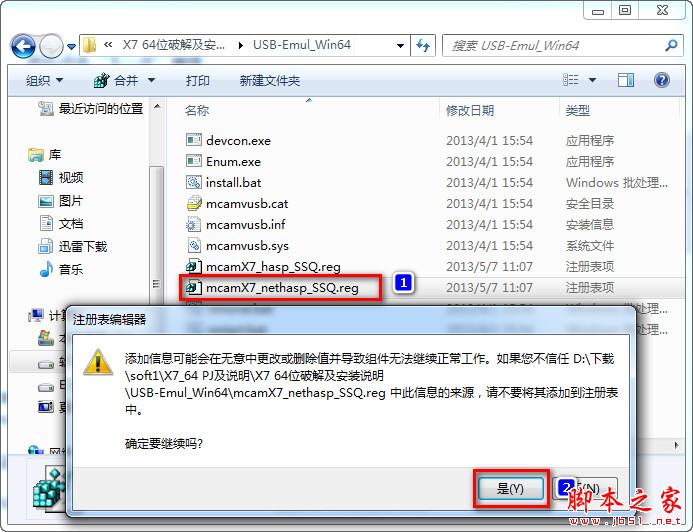The image size is (693, 532).
Task: Click the 图片 library icon
Action: pos(46,201)
